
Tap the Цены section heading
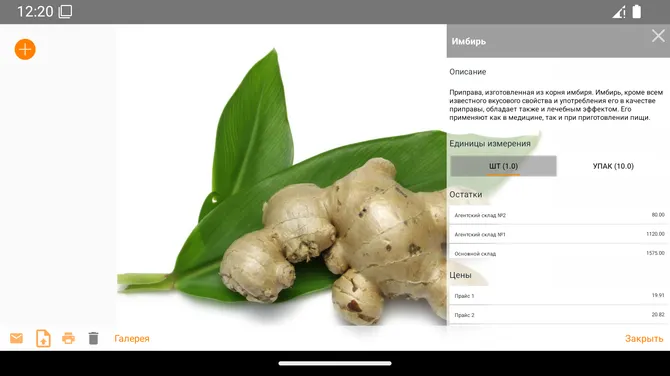[460, 275]
